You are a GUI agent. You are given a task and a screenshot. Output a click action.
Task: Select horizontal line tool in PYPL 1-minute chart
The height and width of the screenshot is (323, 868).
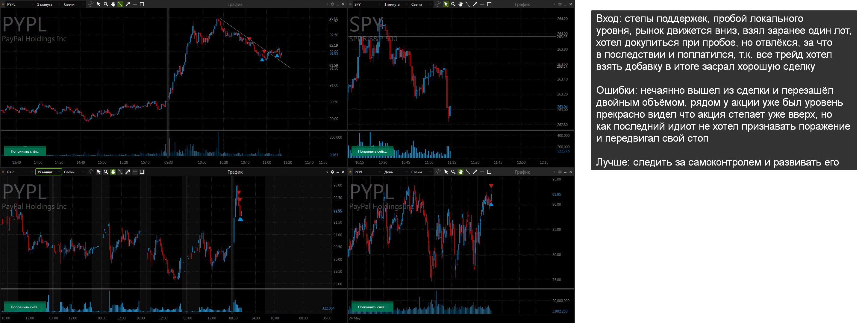(135, 4)
